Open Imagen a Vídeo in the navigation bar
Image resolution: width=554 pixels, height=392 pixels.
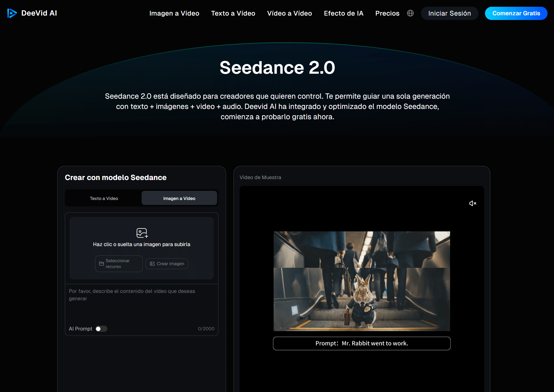click(x=174, y=13)
